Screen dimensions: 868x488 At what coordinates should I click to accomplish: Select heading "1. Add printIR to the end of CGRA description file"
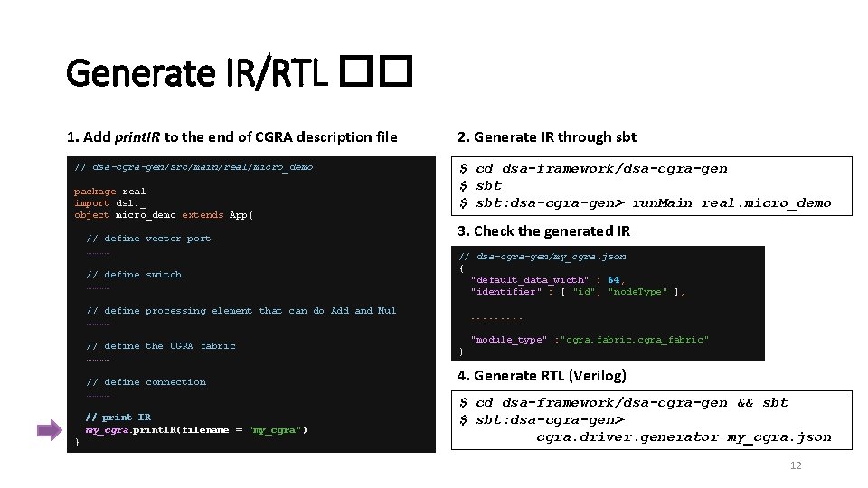coord(232,137)
